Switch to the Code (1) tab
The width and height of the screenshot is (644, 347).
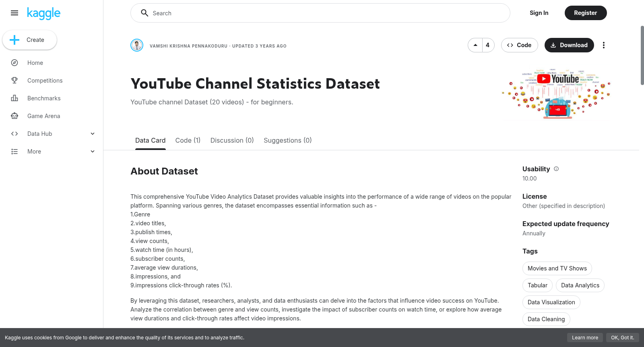click(x=188, y=140)
